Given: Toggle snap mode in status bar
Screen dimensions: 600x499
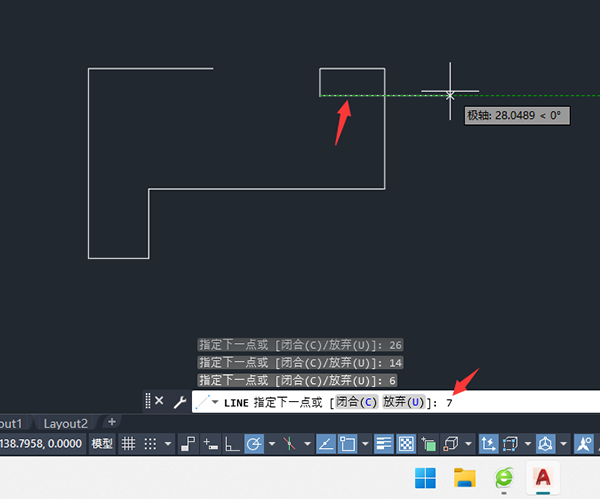Looking at the screenshot, I should pos(150,444).
